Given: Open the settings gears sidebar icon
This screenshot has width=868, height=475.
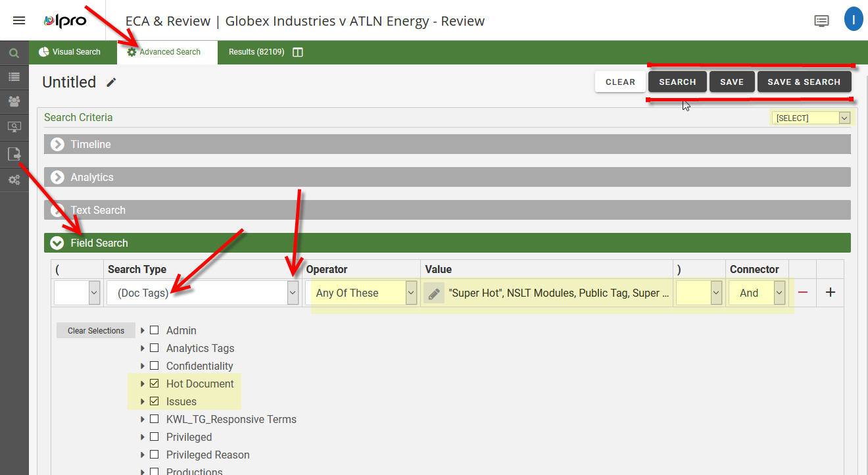Looking at the screenshot, I should [14, 180].
